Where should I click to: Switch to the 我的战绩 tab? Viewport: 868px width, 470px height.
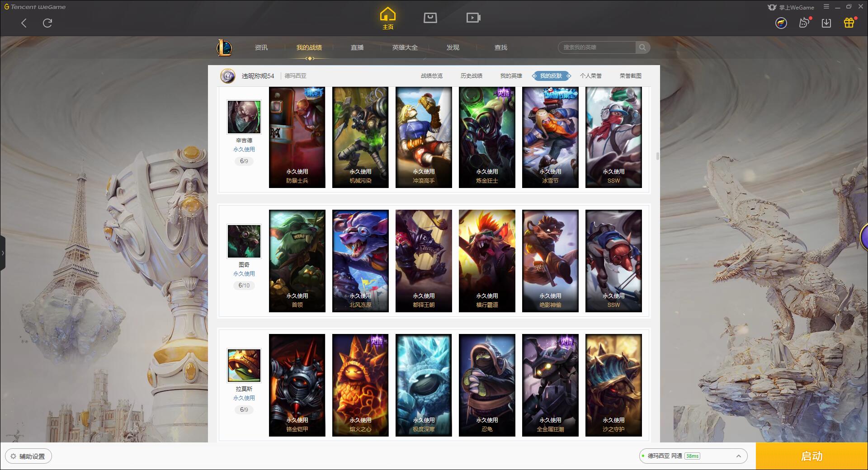[309, 47]
